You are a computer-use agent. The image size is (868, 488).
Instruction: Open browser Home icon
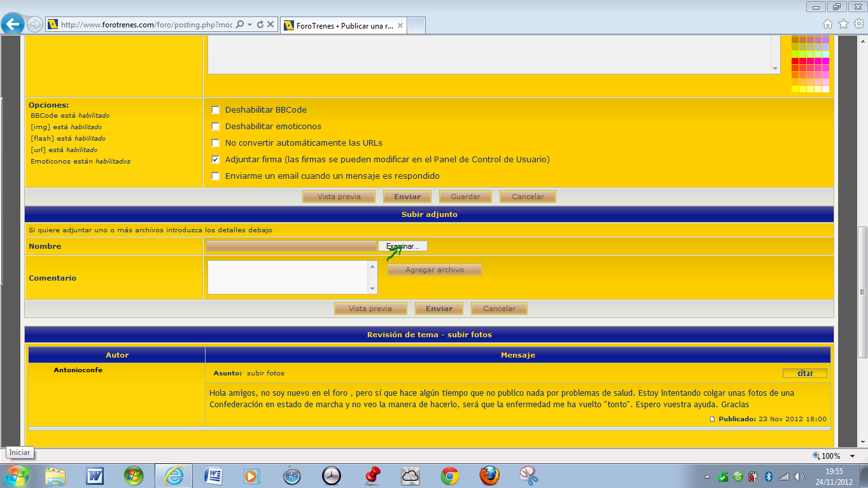(x=827, y=24)
